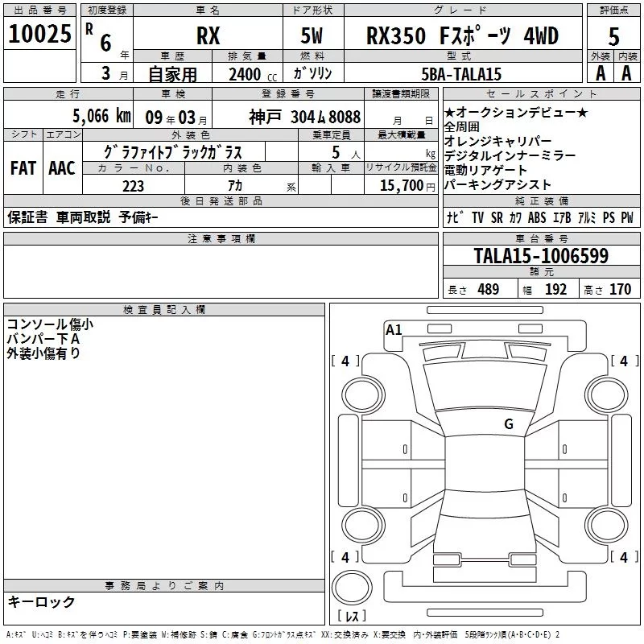This screenshot has width=644, height=644.
Task: Click the TV equipment label
Action: (x=477, y=217)
